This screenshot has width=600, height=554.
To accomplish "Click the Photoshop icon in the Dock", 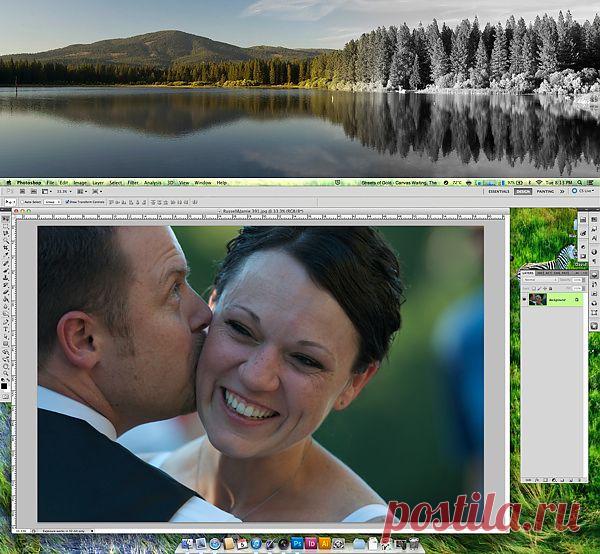I will (x=297, y=543).
